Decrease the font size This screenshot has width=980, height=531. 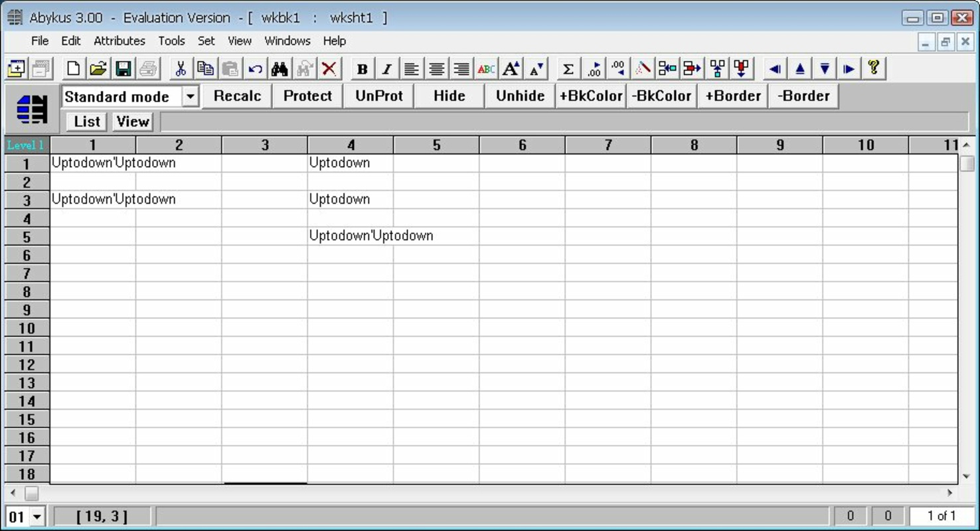pyautogui.click(x=536, y=68)
